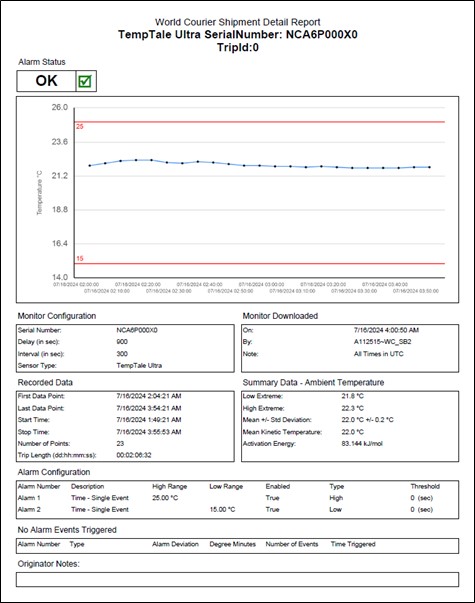475x603 pixels.
Task: Click the red 25 high limit label
Action: [x=80, y=127]
